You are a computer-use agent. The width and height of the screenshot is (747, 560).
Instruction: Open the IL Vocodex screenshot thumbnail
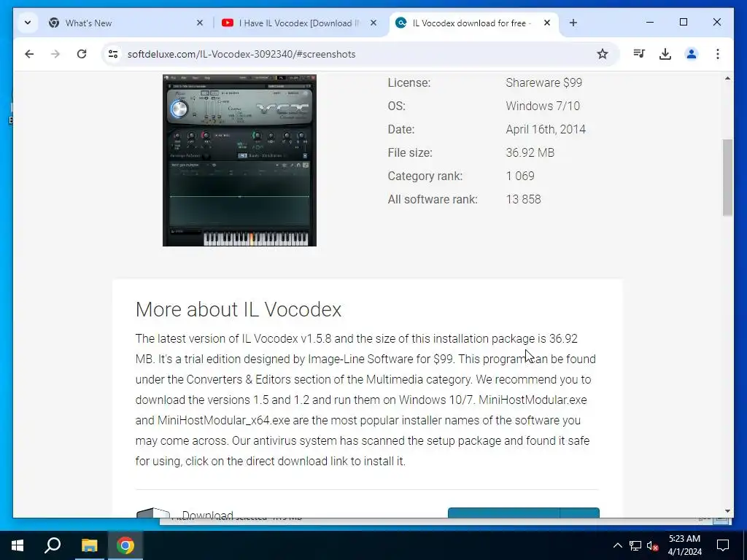point(239,160)
